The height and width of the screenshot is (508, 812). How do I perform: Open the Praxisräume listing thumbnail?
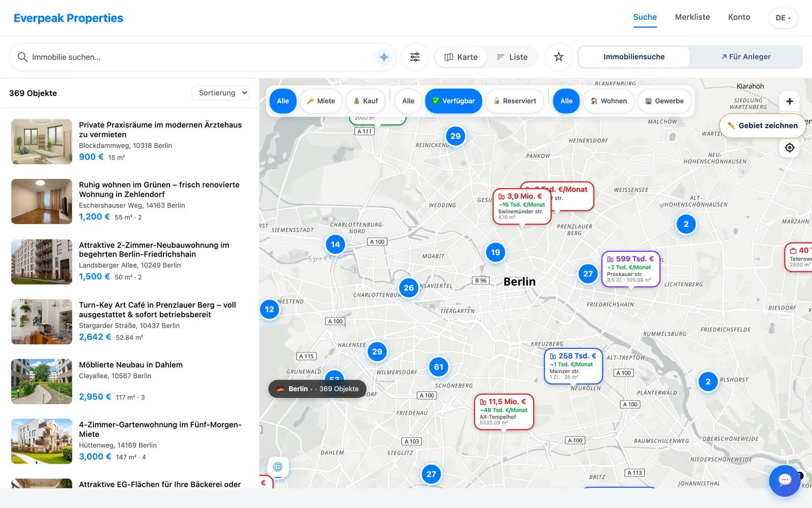point(42,142)
